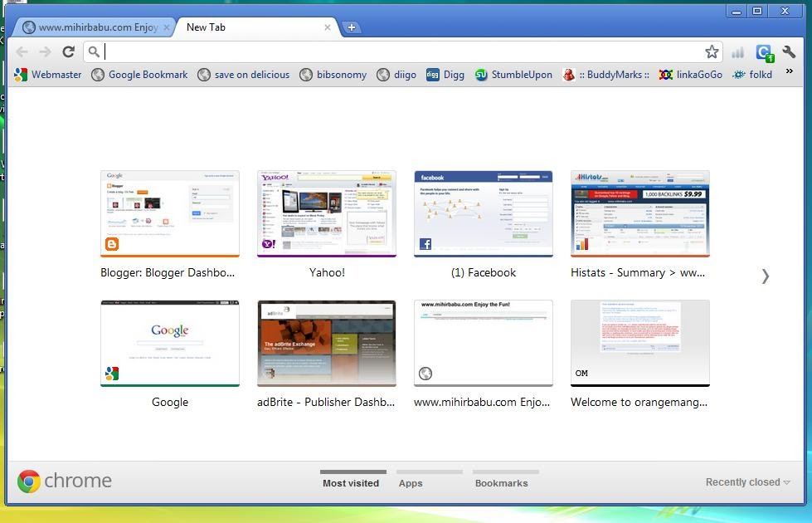Open the Digg bookmark
Image resolution: width=812 pixels, height=523 pixels.
[x=445, y=75]
